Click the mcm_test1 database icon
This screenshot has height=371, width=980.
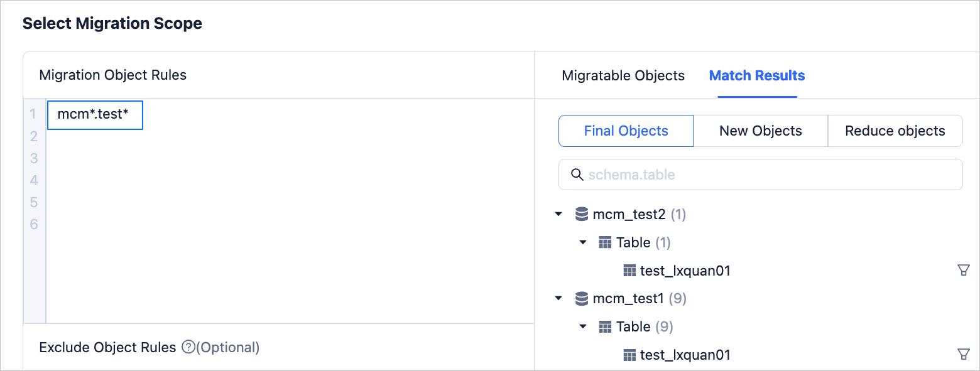click(x=582, y=299)
